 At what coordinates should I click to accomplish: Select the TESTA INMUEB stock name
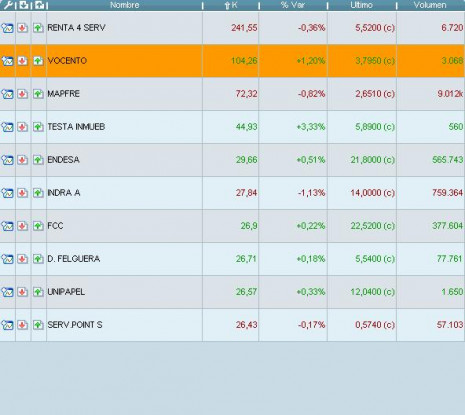coord(76,127)
